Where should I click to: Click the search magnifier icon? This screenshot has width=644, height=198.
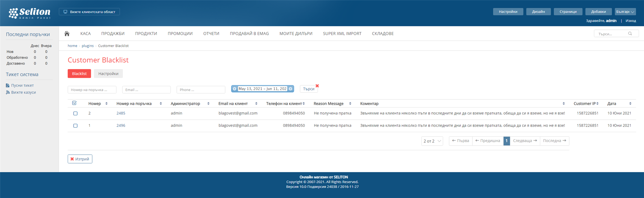(x=630, y=34)
